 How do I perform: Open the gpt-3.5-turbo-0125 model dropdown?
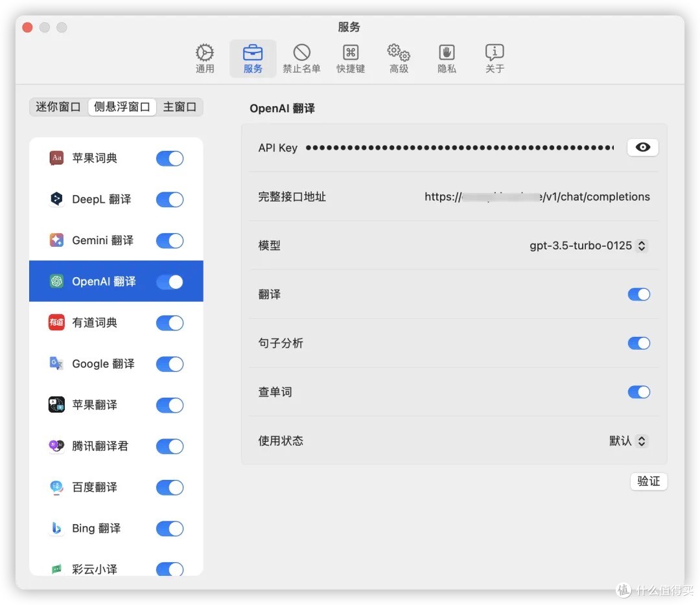click(x=589, y=246)
